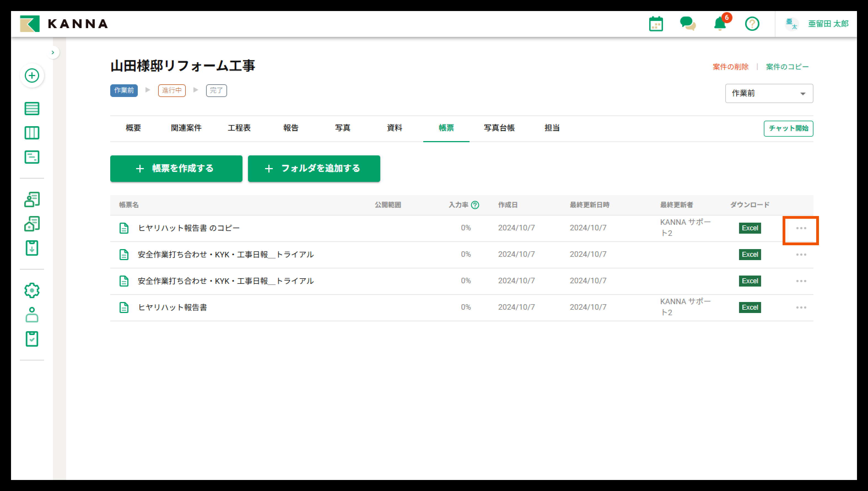The image size is (868, 491).
Task: Click フォルダを追加する button
Action: (x=314, y=169)
